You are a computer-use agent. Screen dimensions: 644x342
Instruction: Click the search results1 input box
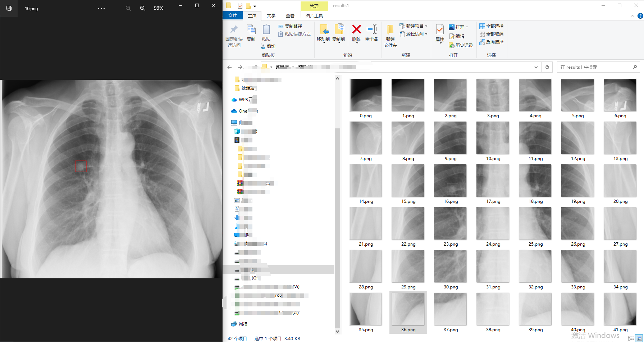(598, 67)
